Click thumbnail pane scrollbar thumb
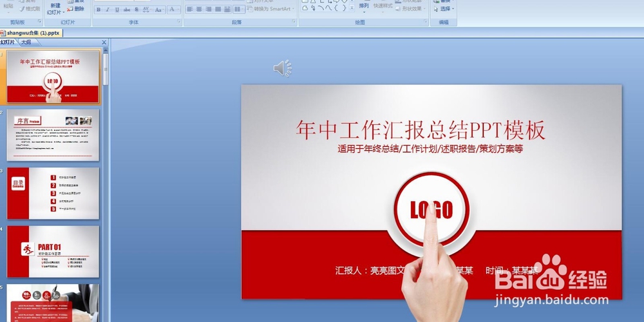Viewport: 644px width, 322px height. click(106, 69)
